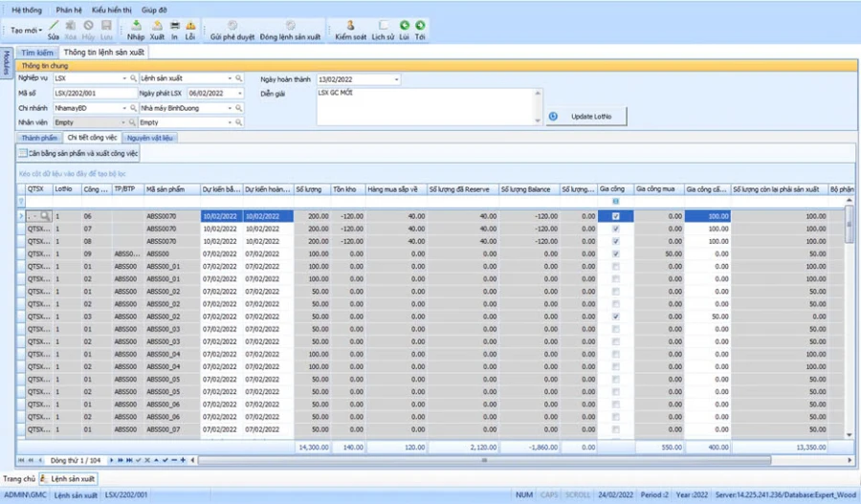Click the Xóa (delete) toolbar icon

click(70, 26)
